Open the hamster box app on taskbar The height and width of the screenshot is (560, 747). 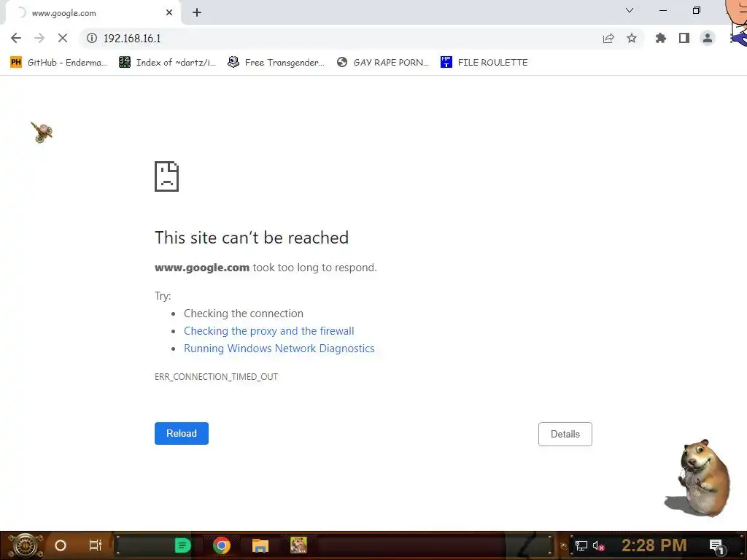298,545
